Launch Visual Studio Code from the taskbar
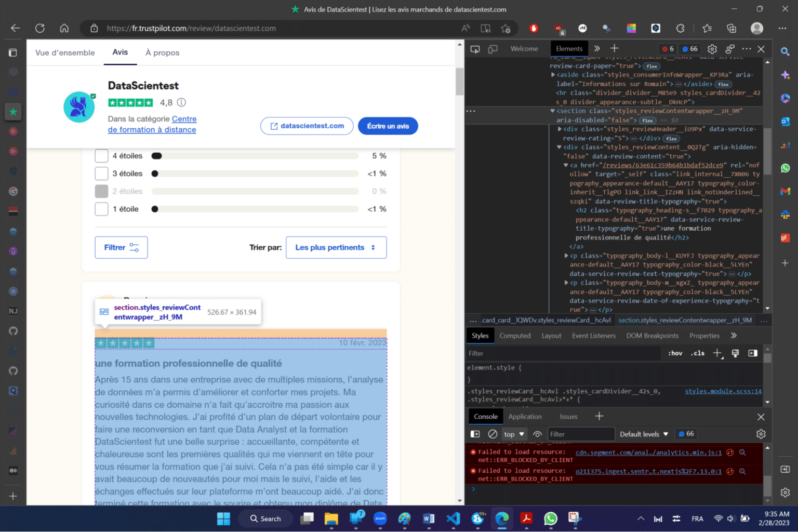798x532 pixels. click(453, 518)
